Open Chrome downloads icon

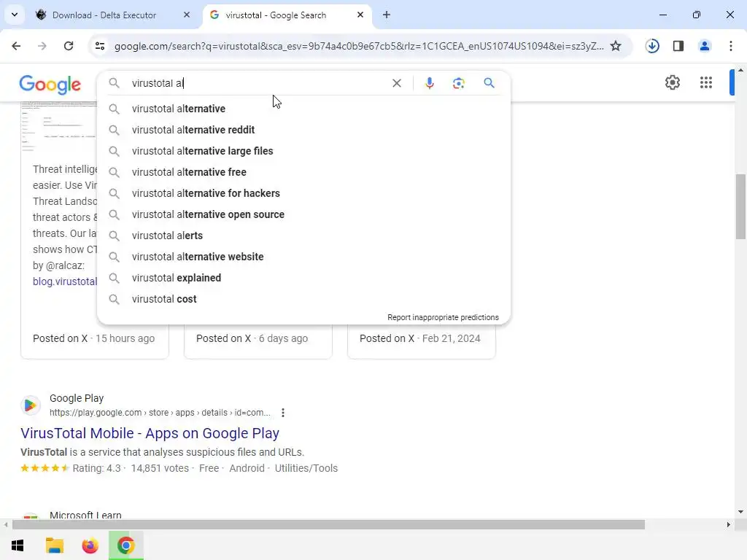tap(652, 46)
